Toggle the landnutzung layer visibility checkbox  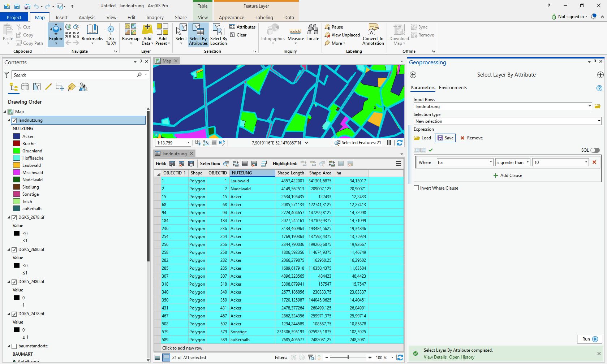14,121
